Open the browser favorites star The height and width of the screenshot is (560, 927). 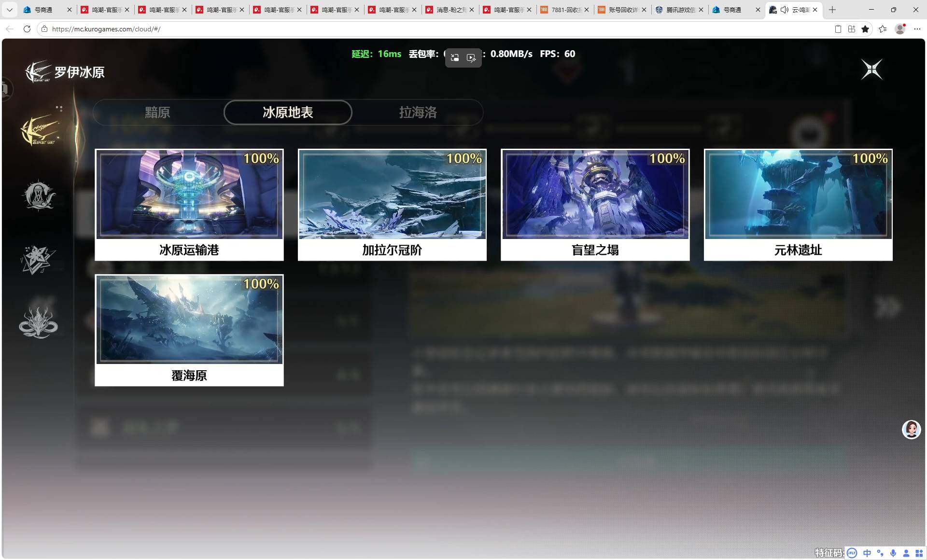[865, 29]
